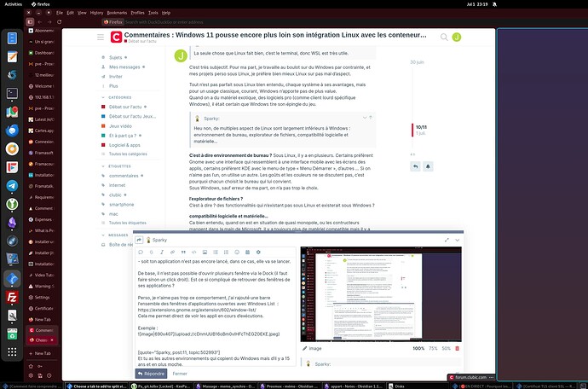Open the forum search magnifier
Image resolution: width=588 pixels, height=389 pixels.
[444, 37]
